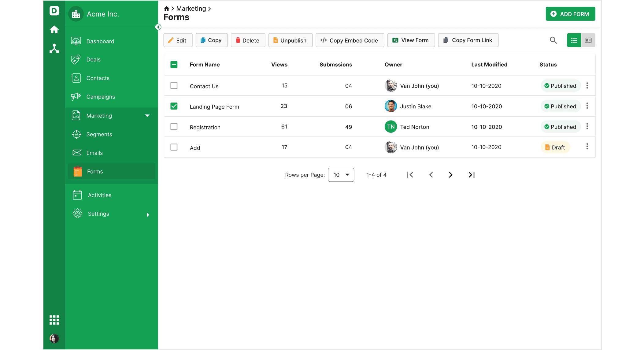Select the list view icon
This screenshot has width=644, height=350.
click(574, 40)
